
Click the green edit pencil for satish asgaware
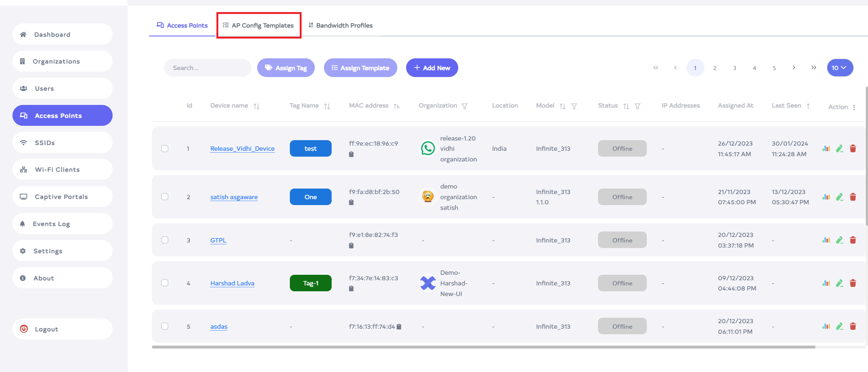(x=839, y=197)
